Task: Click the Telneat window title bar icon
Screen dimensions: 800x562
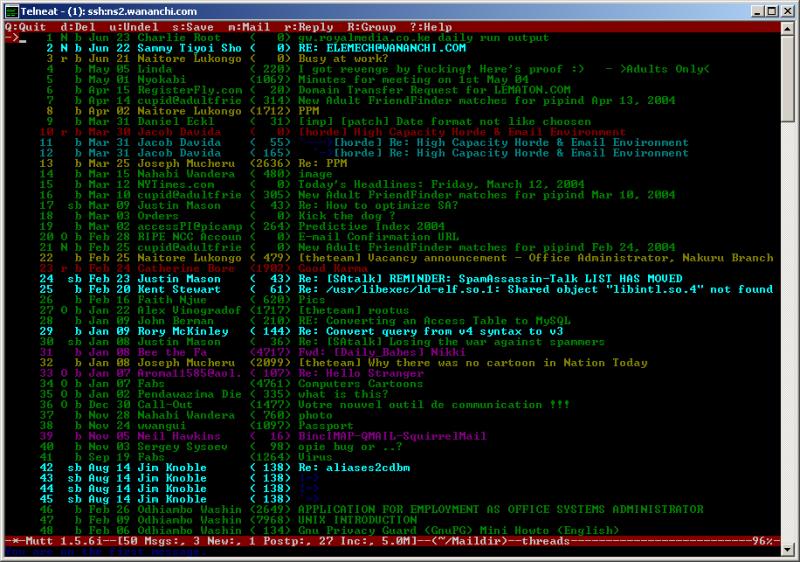Action: coord(11,11)
